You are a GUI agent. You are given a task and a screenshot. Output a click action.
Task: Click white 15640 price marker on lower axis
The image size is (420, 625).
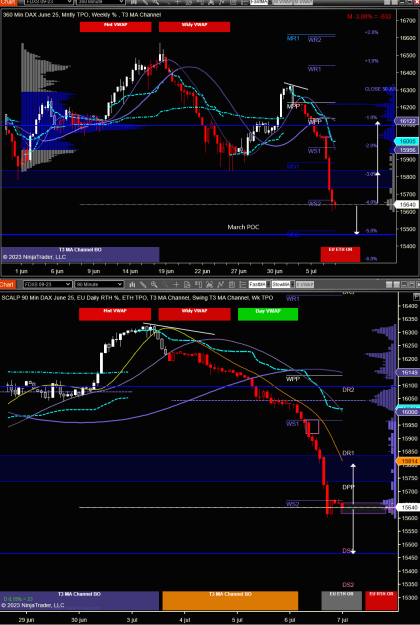pyautogui.click(x=407, y=507)
